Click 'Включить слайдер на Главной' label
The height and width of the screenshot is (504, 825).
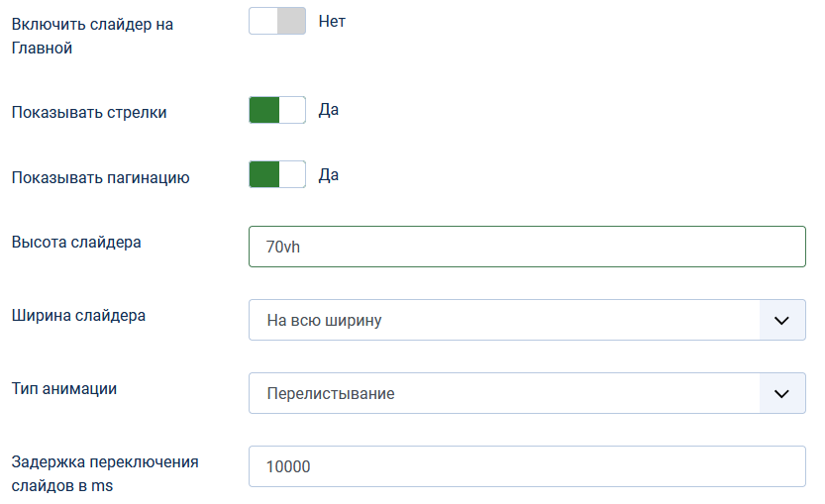92,35
